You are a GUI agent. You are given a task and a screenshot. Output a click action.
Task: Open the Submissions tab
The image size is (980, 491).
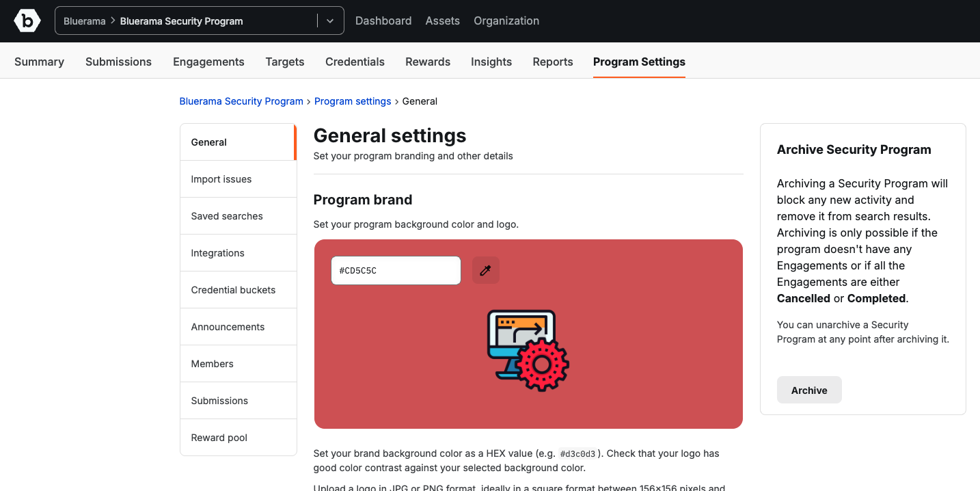pos(118,62)
